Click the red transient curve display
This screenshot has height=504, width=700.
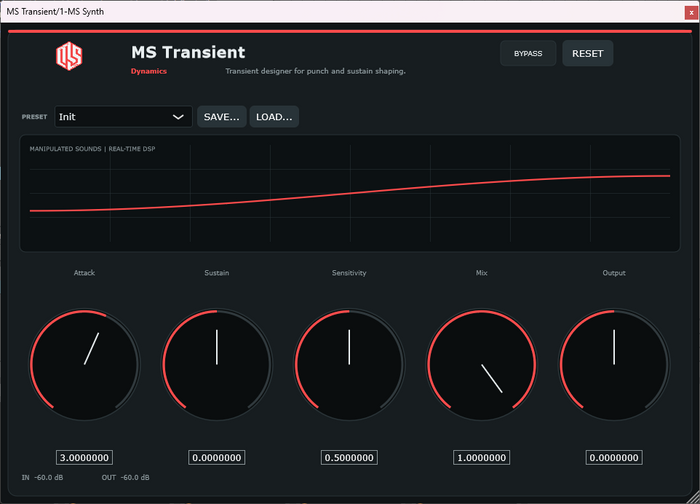(x=350, y=193)
